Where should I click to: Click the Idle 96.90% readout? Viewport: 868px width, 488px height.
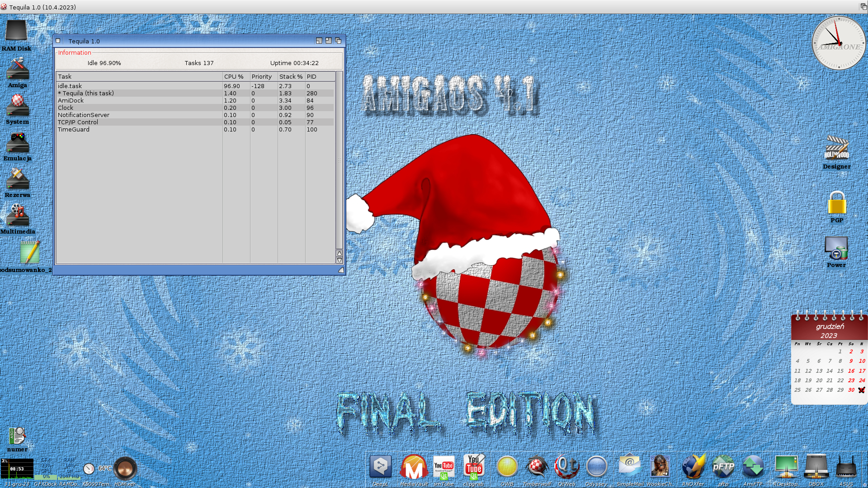click(104, 63)
